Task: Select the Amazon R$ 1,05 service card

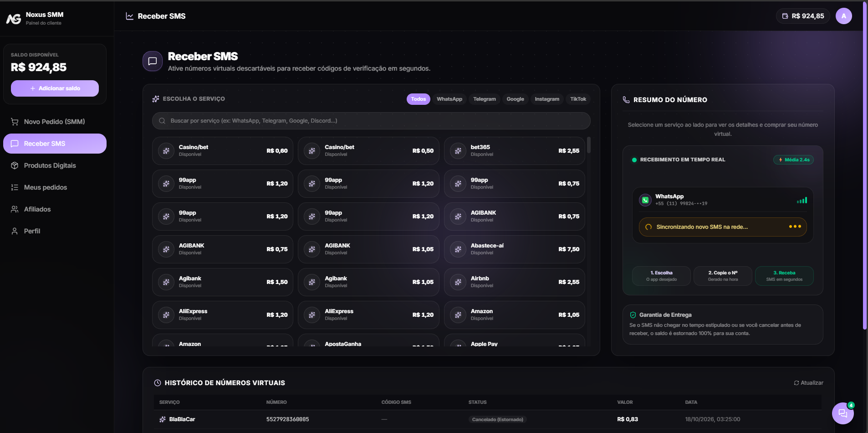Action: (x=514, y=315)
